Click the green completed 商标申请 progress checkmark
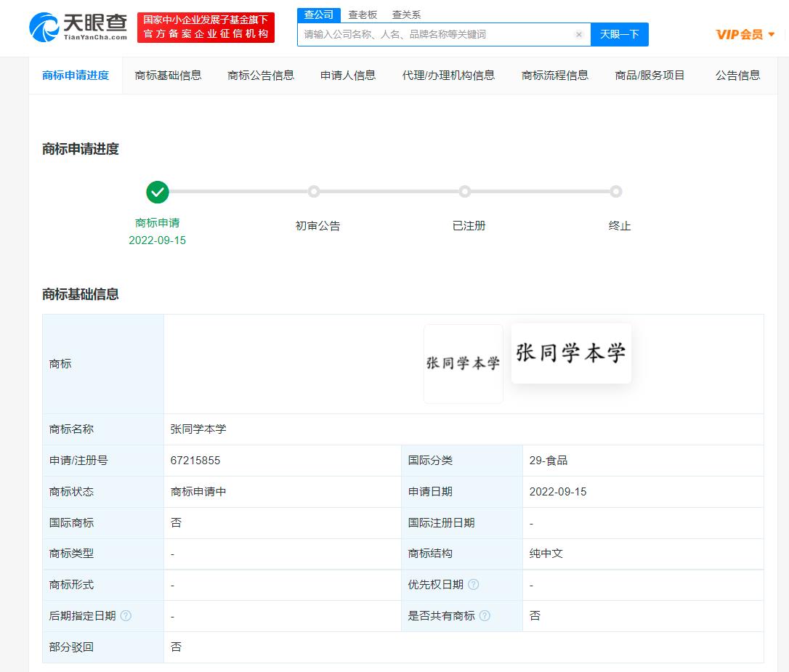 click(158, 192)
